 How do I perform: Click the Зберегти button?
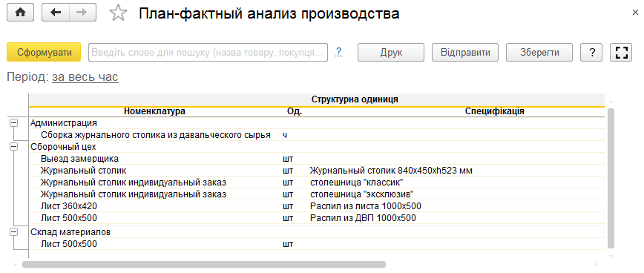(539, 53)
